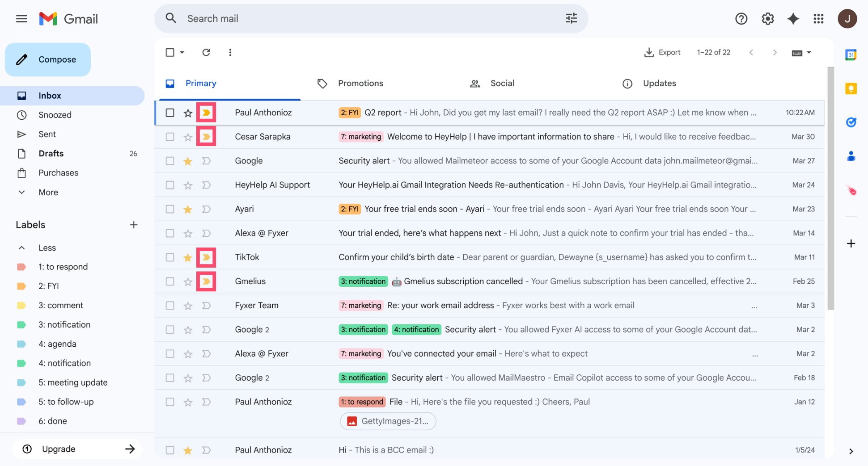This screenshot has width=868, height=466.
Task: Open input tools keyboard dropdown
Action: point(801,53)
